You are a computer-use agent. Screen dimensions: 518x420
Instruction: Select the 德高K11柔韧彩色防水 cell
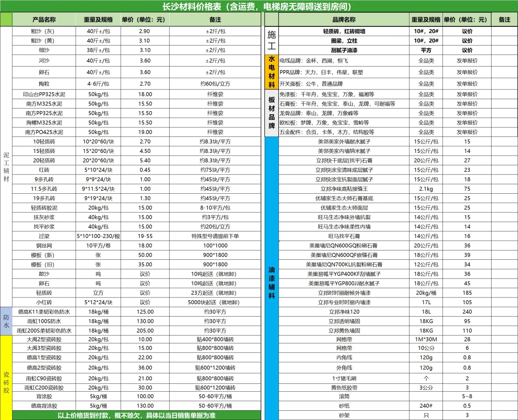click(x=44, y=311)
